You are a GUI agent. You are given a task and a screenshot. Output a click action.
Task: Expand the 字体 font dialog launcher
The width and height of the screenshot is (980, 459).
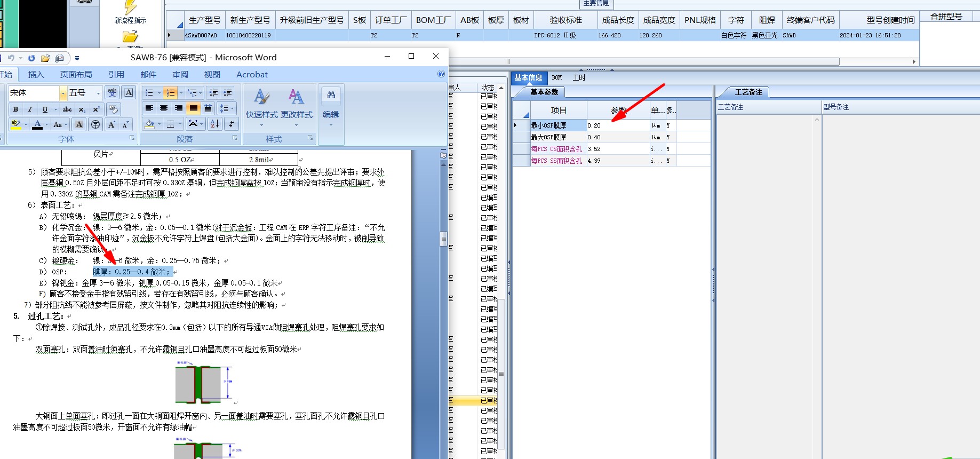[132, 138]
